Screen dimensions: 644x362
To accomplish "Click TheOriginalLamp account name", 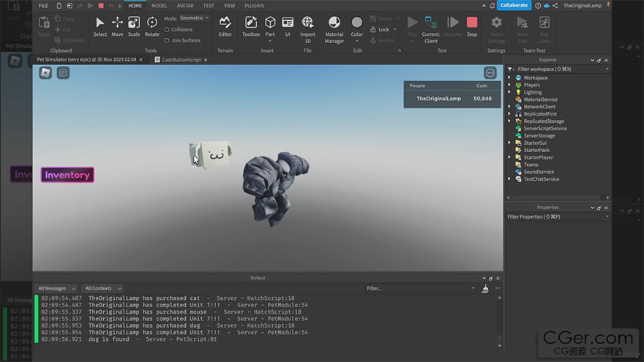I will (582, 6).
